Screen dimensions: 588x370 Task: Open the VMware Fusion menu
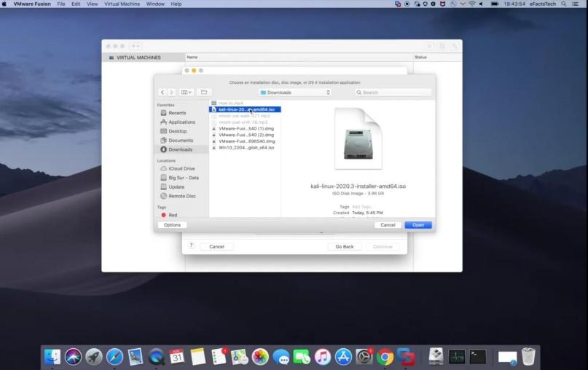point(32,4)
